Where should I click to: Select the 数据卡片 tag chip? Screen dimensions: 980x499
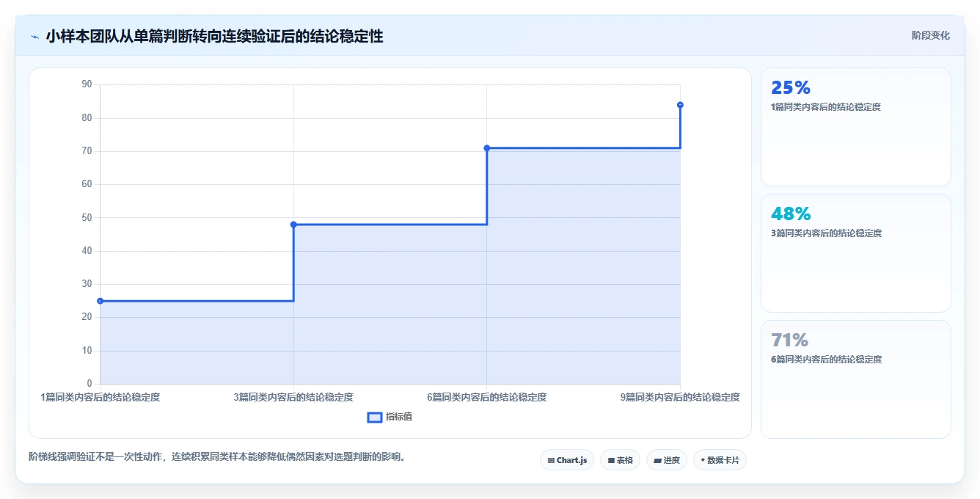(x=720, y=460)
